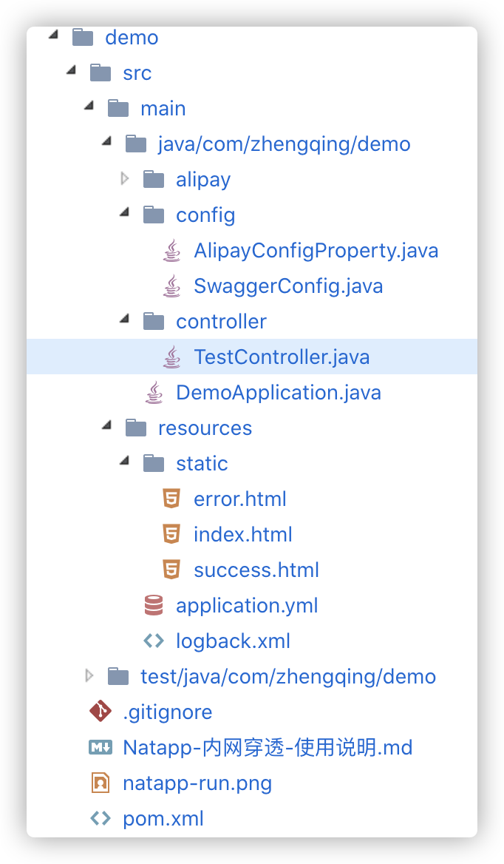Screen dimensions: 504x864
Task: Collapse the resources folder arrow
Action: pos(107,425)
